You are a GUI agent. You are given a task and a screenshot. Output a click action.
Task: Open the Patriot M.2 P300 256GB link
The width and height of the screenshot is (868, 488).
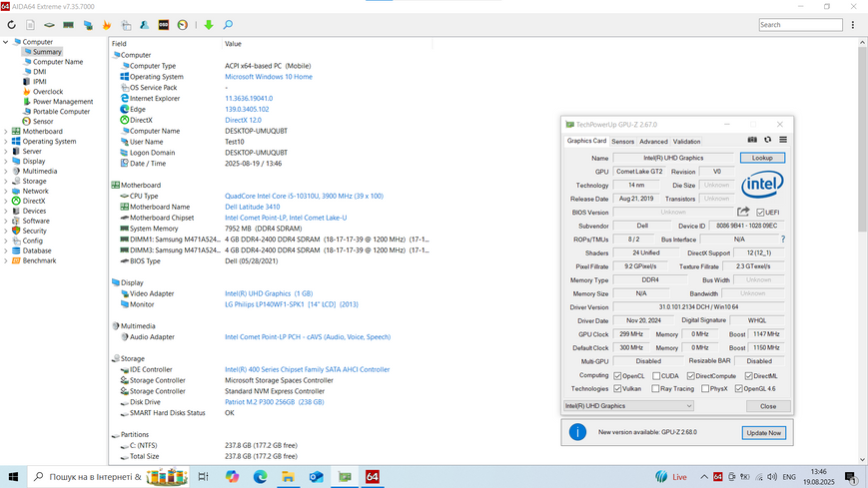275,402
